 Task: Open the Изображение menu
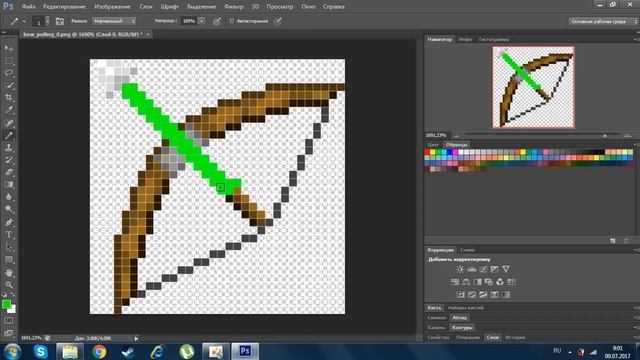tap(112, 7)
